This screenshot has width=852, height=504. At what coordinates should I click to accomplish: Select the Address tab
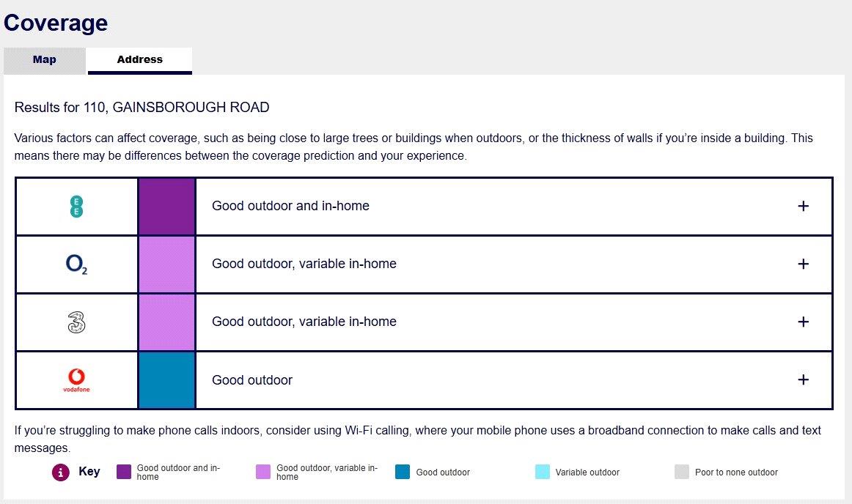pyautogui.click(x=139, y=60)
